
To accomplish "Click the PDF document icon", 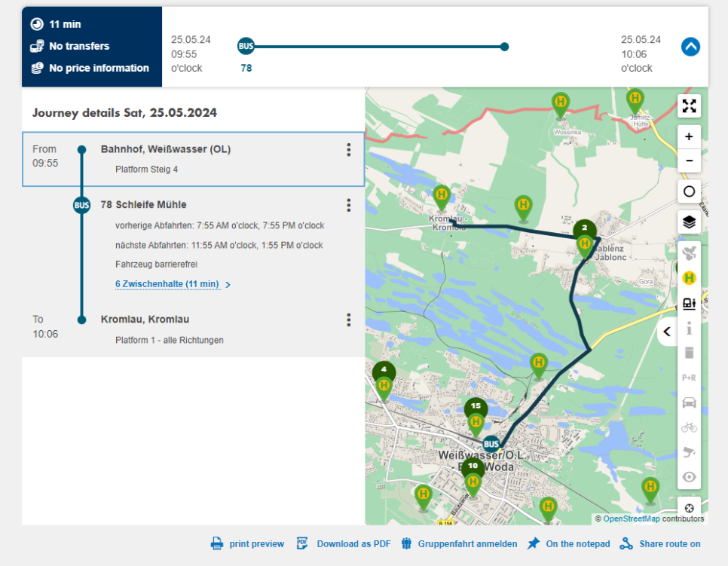I will click(x=302, y=543).
